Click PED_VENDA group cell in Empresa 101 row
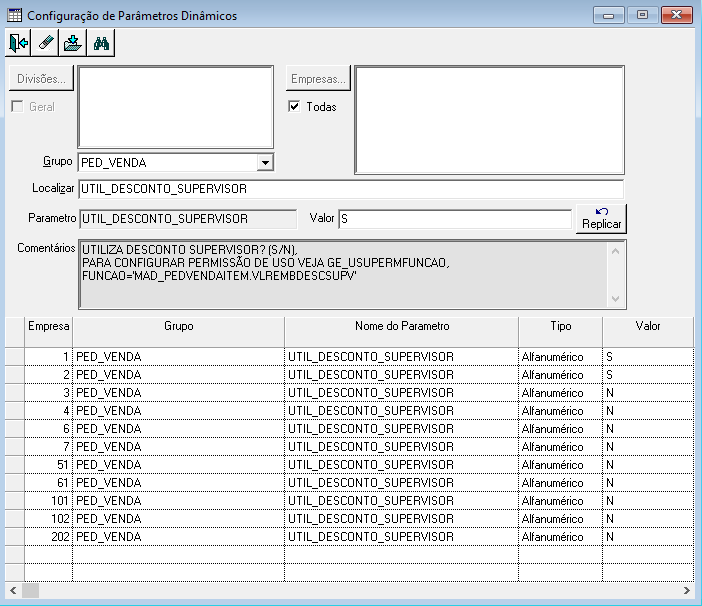 178,500
